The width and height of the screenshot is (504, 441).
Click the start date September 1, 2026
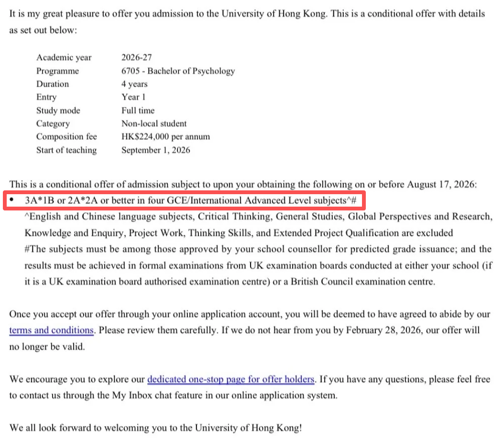[x=155, y=150]
